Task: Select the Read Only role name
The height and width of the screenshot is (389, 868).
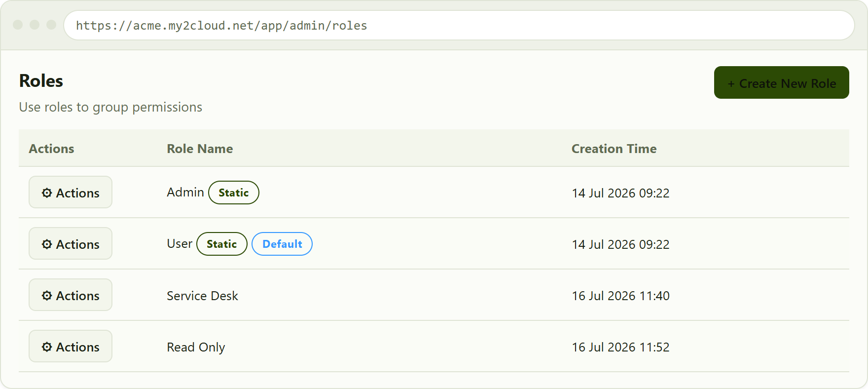Action: point(196,347)
